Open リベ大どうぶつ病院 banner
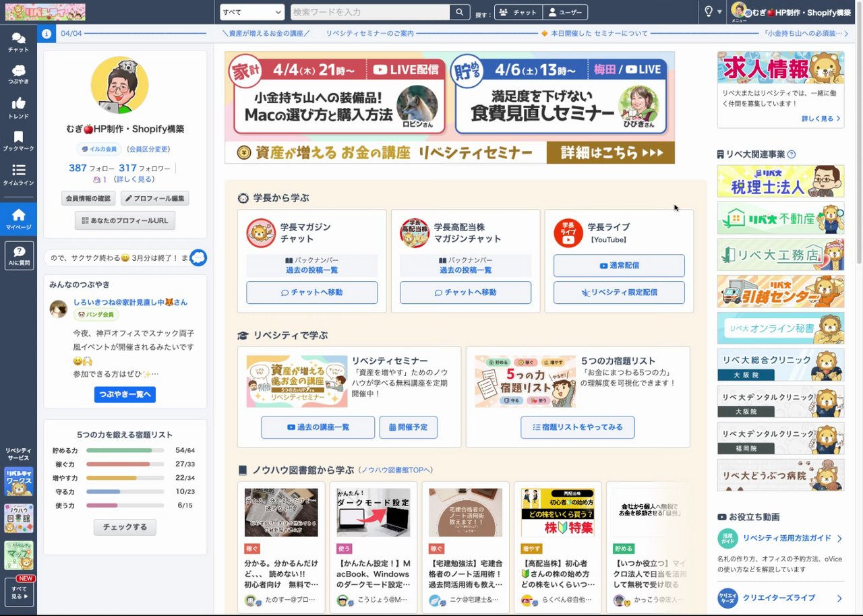This screenshot has height=616, width=863. [780, 475]
